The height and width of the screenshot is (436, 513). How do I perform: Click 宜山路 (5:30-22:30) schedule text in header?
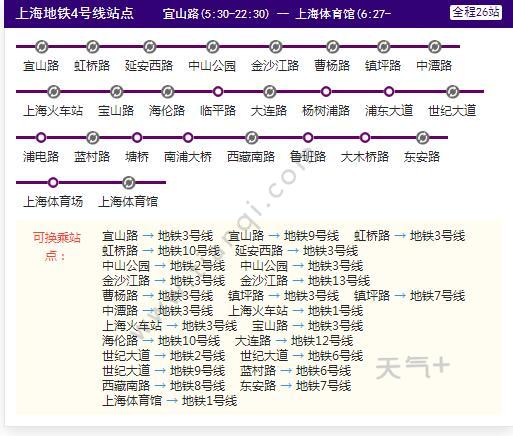pos(216,14)
